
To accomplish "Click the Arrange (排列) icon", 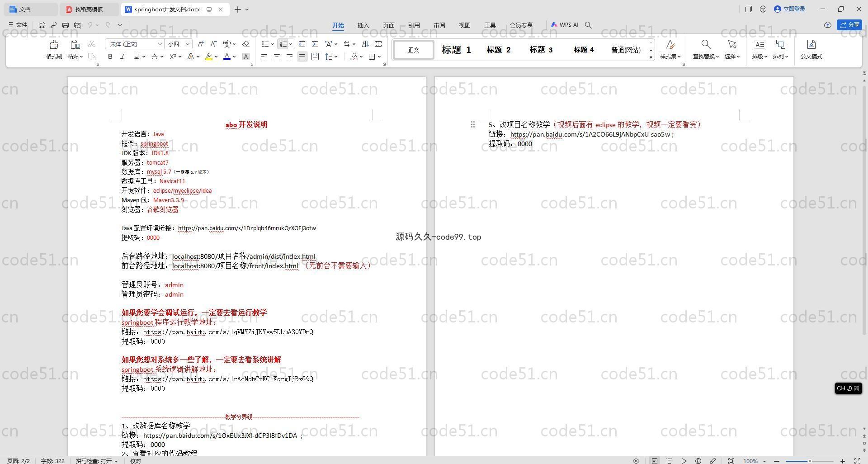I will (x=780, y=44).
